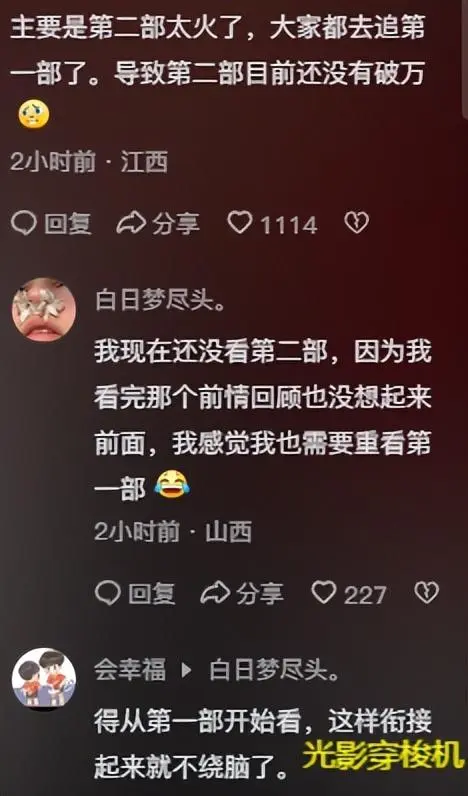Click 回复 text under the Jiangxi comment
The height and width of the screenshot is (796, 468).
[x=68, y=224]
